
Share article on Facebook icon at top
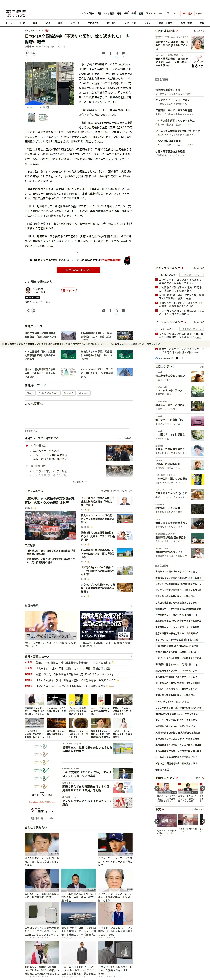[x=111, y=53]
